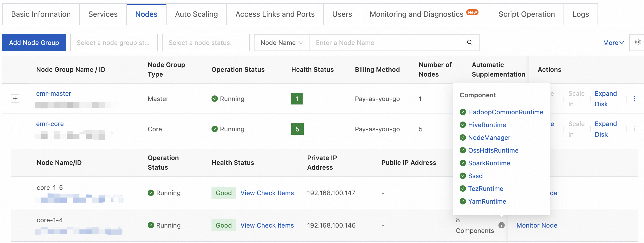Expand the More dropdown menu

(613, 43)
